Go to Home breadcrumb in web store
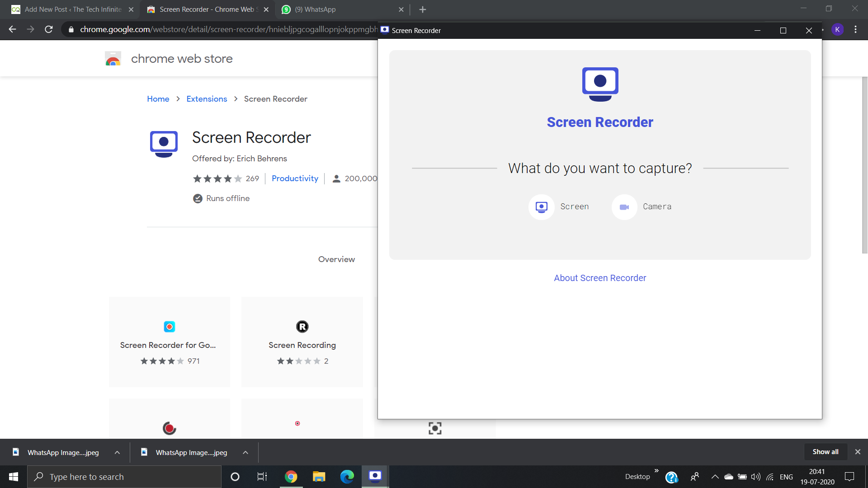The width and height of the screenshot is (868, 488). pos(158,99)
